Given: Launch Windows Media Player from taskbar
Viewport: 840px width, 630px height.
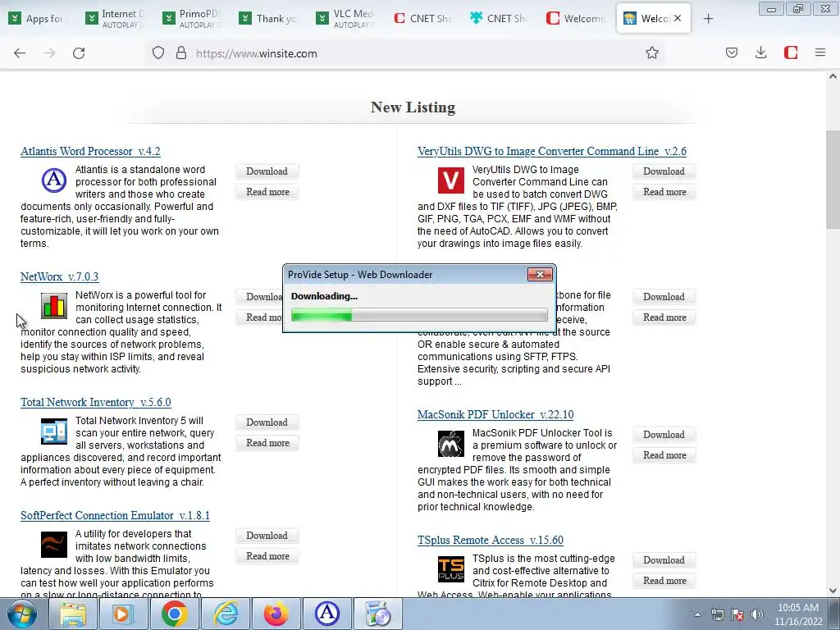Looking at the screenshot, I should click(123, 614).
